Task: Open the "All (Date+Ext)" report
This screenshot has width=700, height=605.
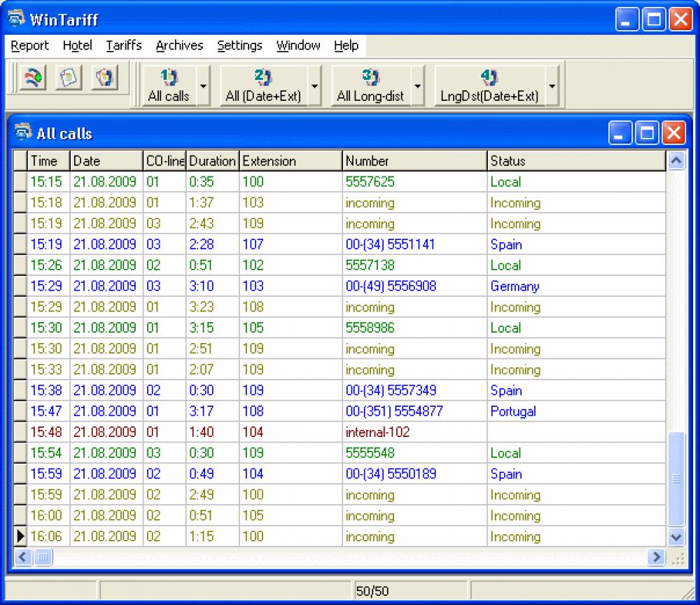Action: pos(266,84)
